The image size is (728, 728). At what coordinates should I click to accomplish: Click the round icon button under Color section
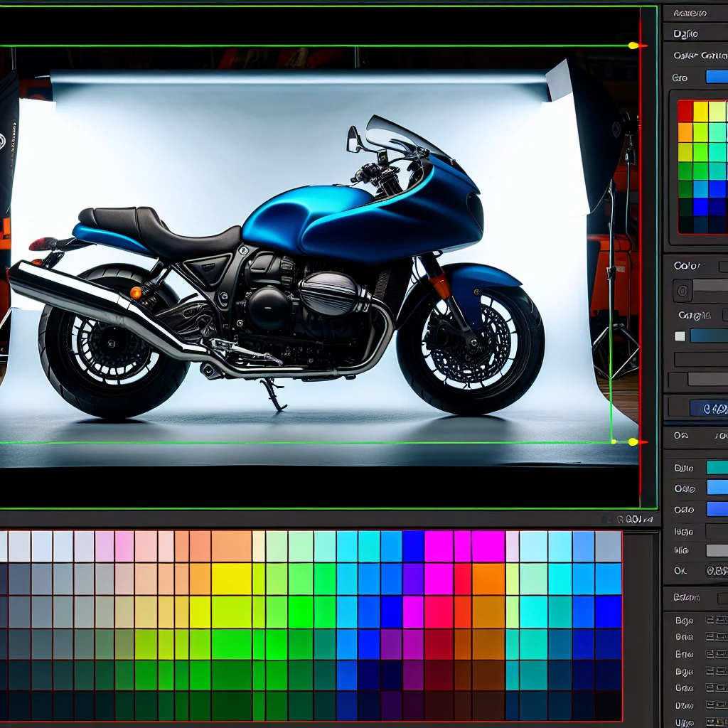tap(682, 290)
